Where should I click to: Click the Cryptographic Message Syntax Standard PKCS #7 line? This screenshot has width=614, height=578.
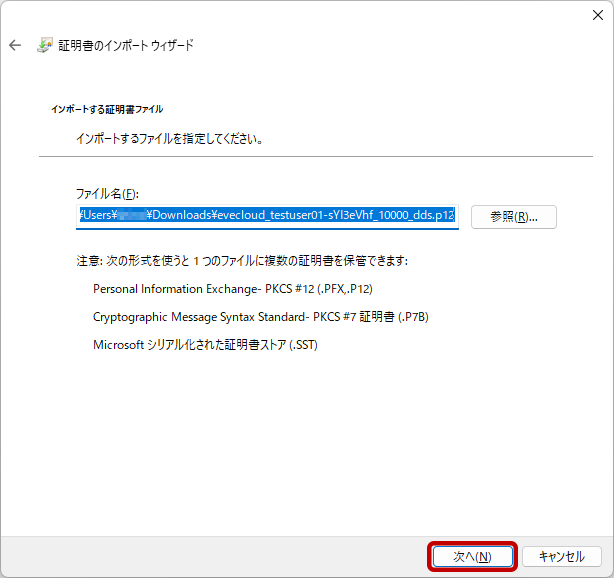pyautogui.click(x=260, y=317)
